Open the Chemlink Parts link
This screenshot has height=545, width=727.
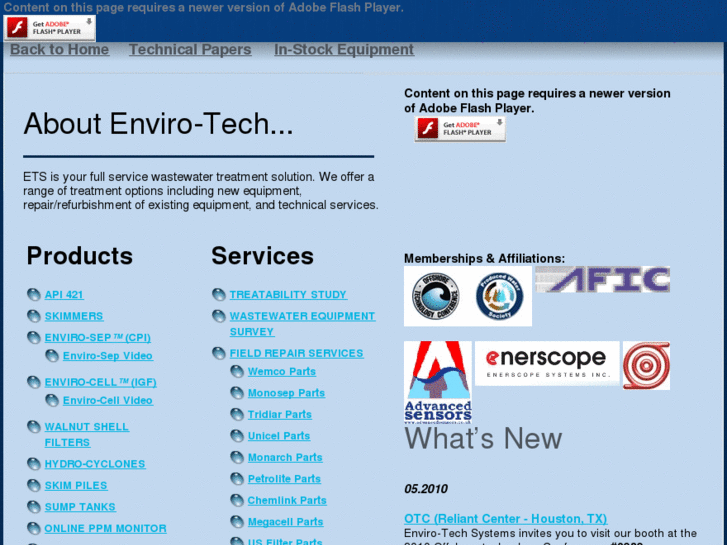coord(287,500)
